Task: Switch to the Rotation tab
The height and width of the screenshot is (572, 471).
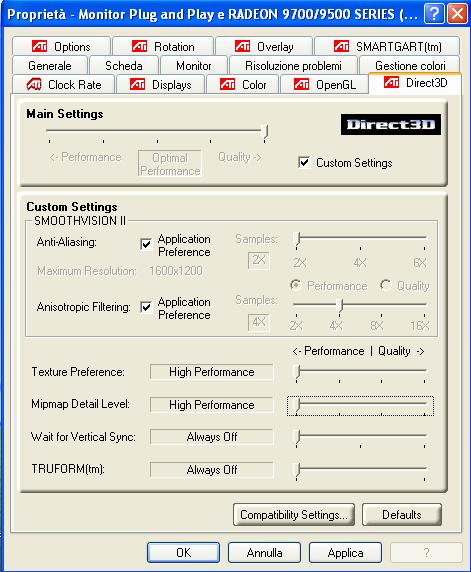Action: tap(163, 46)
